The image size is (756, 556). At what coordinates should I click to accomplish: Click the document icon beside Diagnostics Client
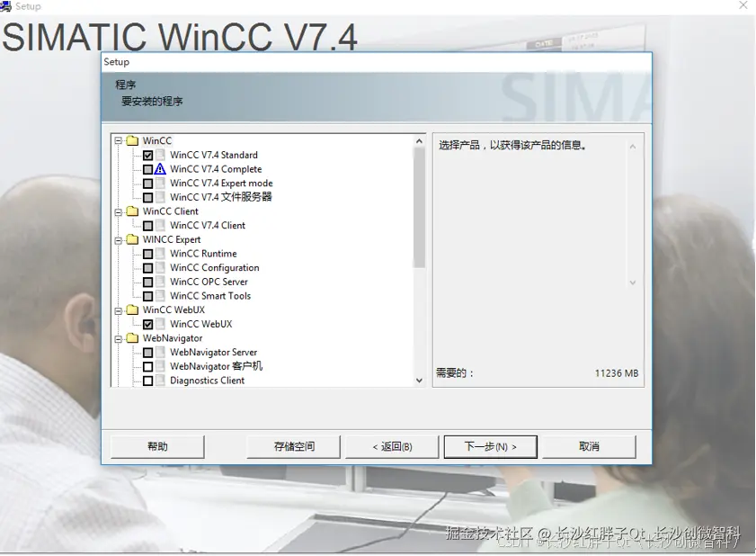point(160,381)
